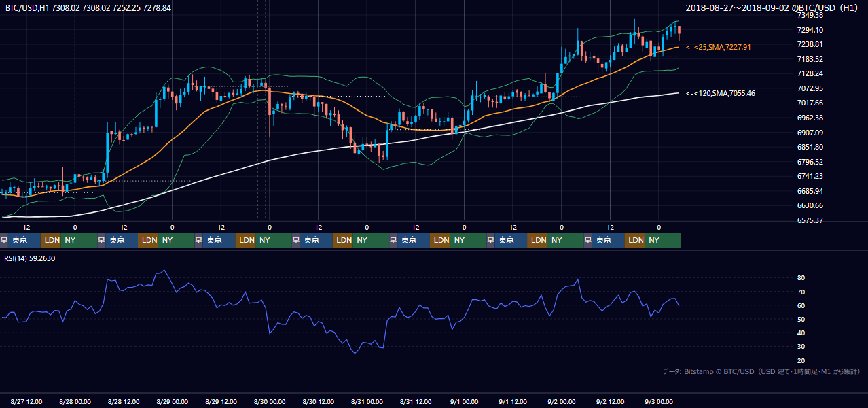Select the 9/3 00:00 time axis label
The image size is (868, 408).
point(659,401)
